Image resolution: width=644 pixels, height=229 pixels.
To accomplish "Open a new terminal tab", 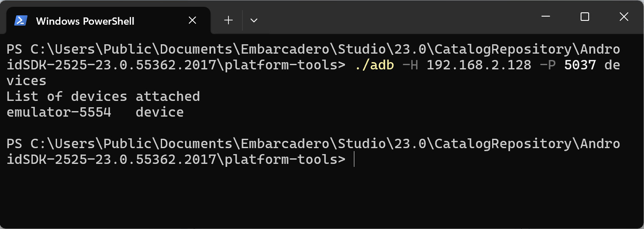I will click(228, 20).
